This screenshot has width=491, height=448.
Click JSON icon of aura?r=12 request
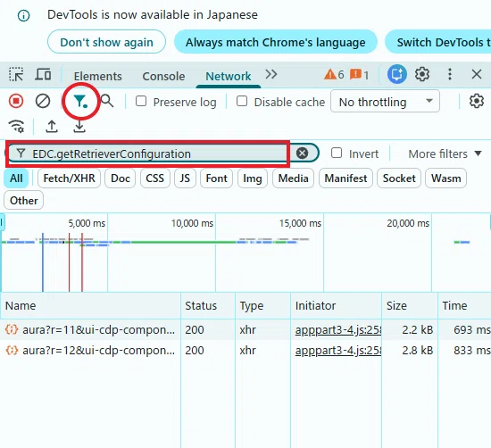pyautogui.click(x=12, y=351)
